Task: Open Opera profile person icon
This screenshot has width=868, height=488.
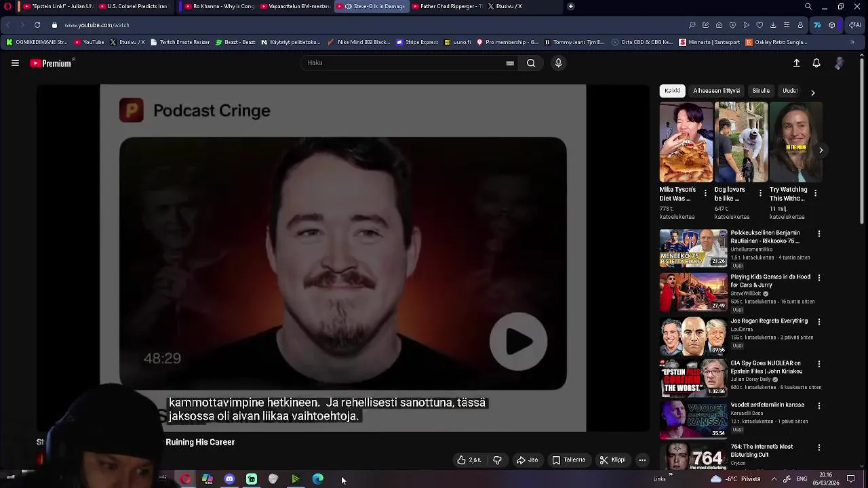Action: (x=800, y=25)
